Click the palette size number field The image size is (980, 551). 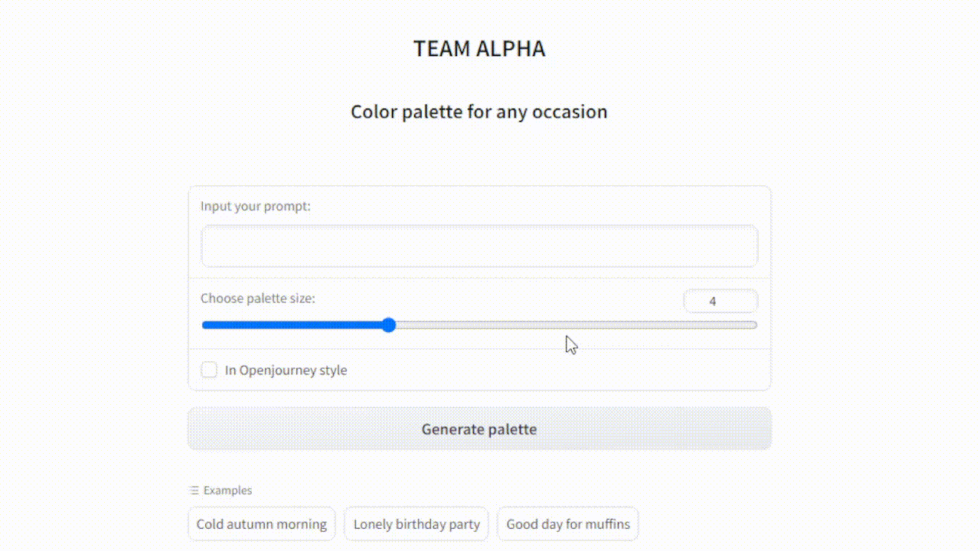tap(720, 302)
